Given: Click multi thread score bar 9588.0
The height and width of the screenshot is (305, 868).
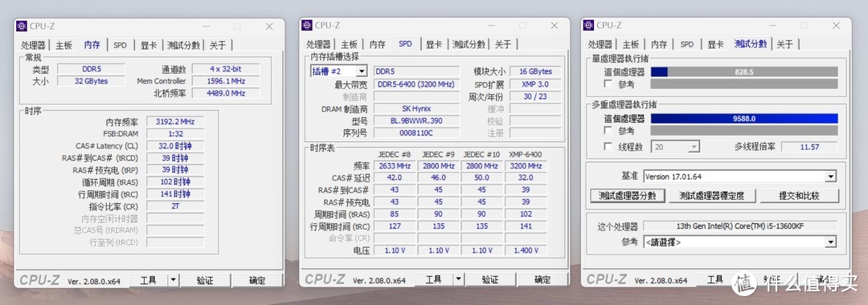Looking at the screenshot, I should point(744,118).
